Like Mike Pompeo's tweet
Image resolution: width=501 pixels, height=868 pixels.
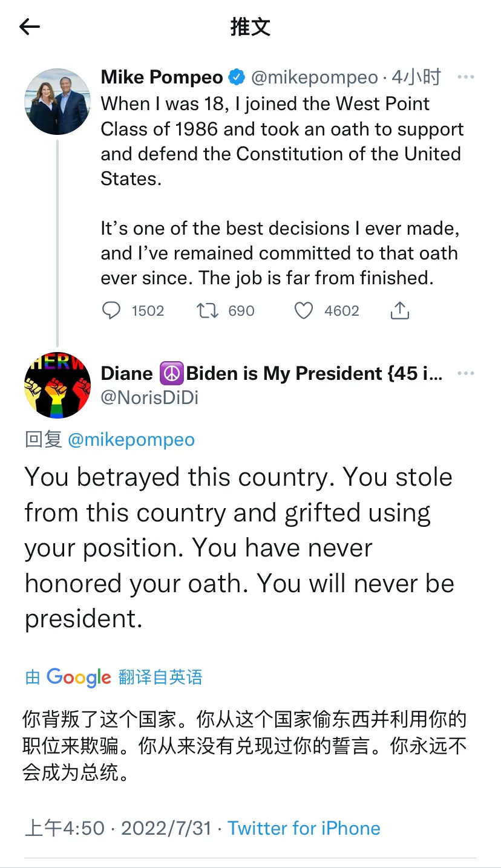[303, 311]
